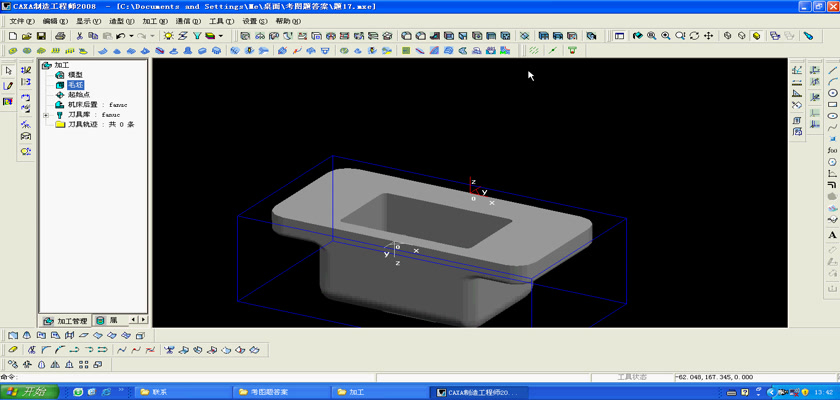Open 显示 menu
Screen dimensions: 840x400
click(x=88, y=21)
